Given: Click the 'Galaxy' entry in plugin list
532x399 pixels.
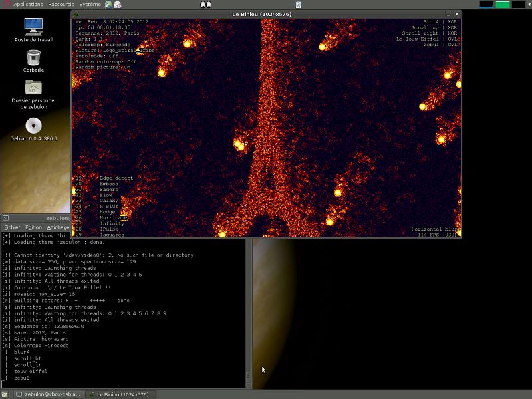Looking at the screenshot, I should point(108,201).
